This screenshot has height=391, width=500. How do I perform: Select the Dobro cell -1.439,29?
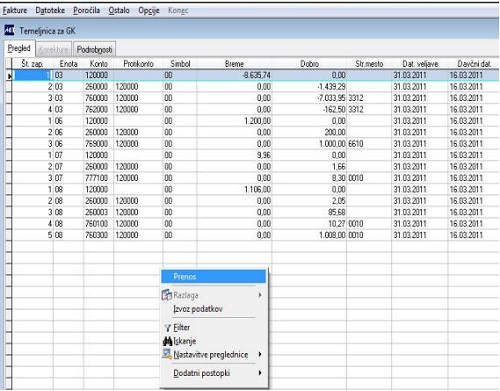point(309,87)
